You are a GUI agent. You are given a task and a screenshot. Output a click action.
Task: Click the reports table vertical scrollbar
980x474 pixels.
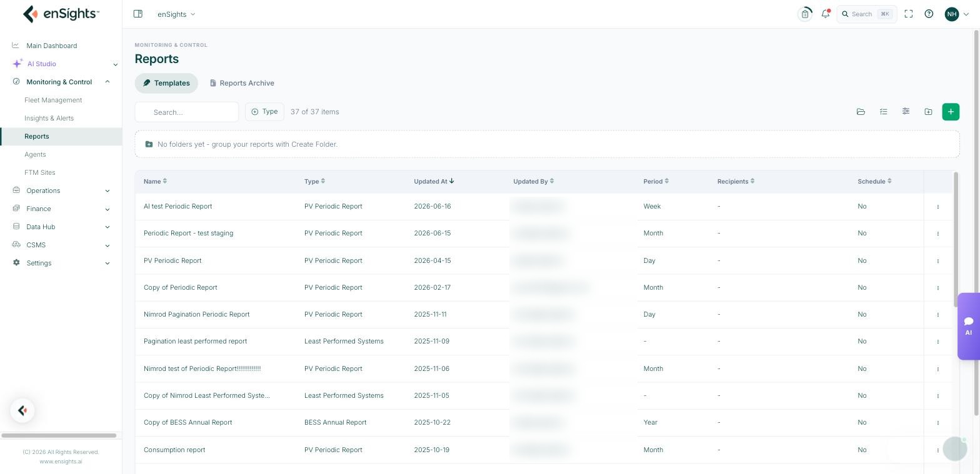pyautogui.click(x=956, y=240)
